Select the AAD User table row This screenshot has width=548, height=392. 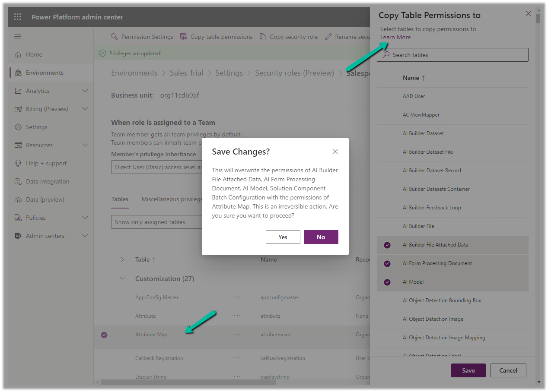click(x=452, y=96)
